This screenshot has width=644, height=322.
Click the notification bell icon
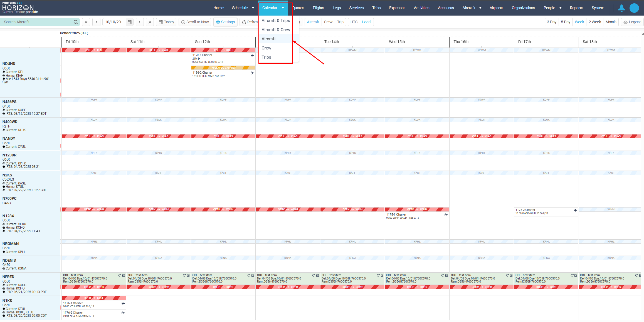621,8
